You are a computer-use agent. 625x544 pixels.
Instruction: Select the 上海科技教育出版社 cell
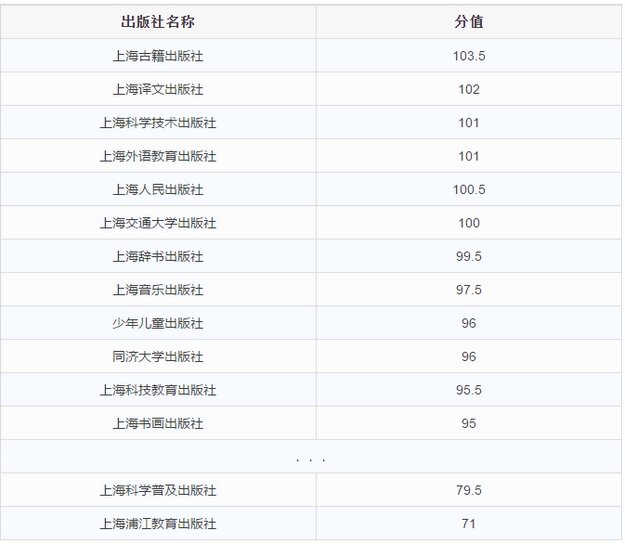(158, 390)
